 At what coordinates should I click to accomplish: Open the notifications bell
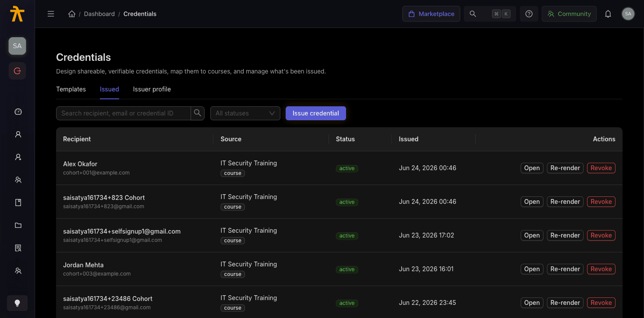coord(608,14)
